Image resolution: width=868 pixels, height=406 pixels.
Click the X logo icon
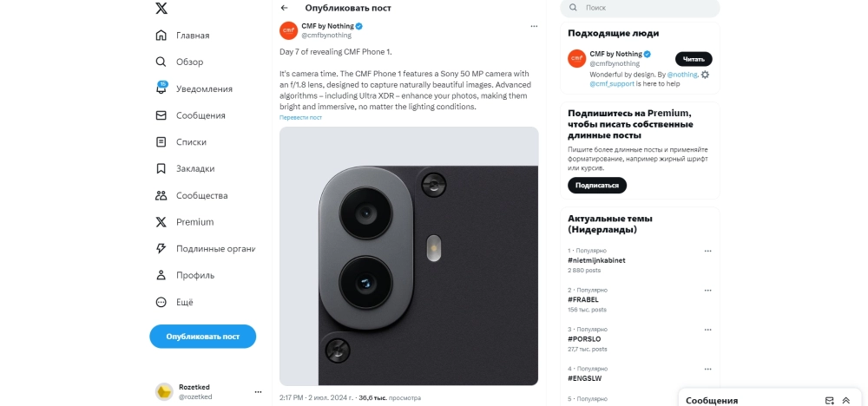(x=161, y=9)
